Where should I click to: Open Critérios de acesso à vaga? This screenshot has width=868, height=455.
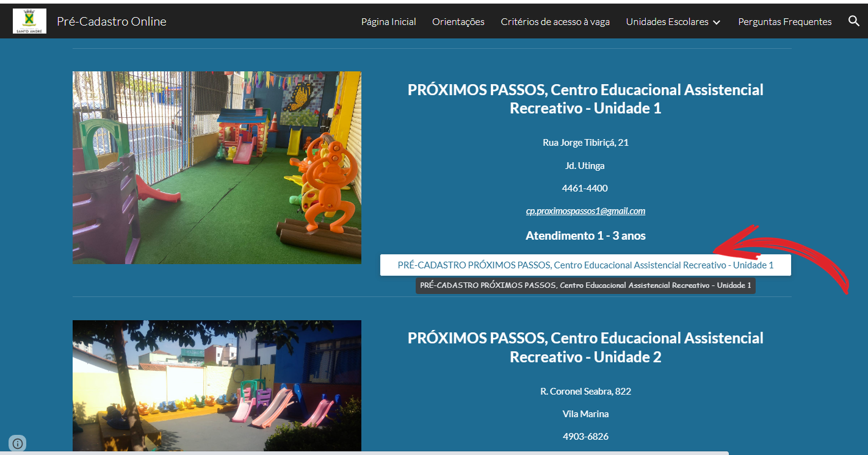click(x=555, y=21)
